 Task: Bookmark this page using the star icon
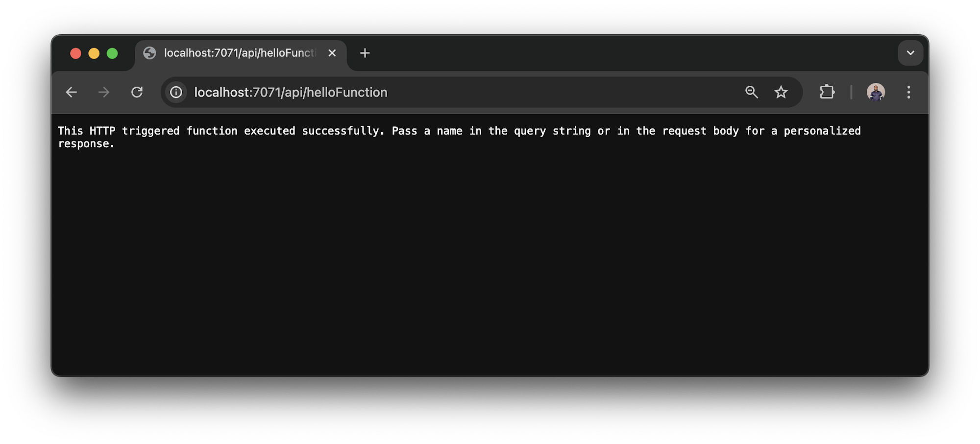(x=781, y=92)
